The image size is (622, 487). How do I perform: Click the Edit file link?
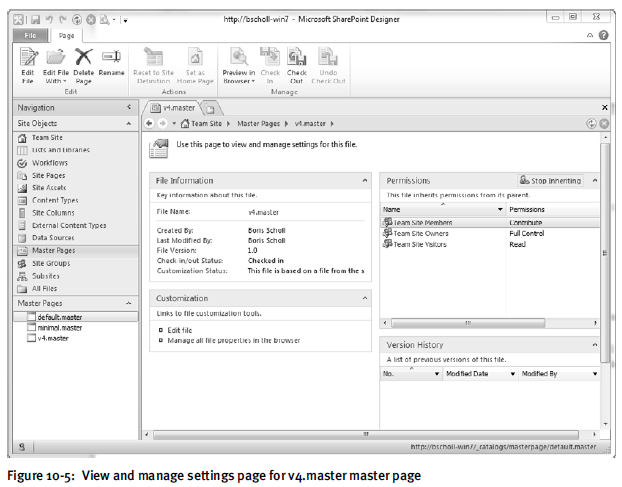point(180,330)
